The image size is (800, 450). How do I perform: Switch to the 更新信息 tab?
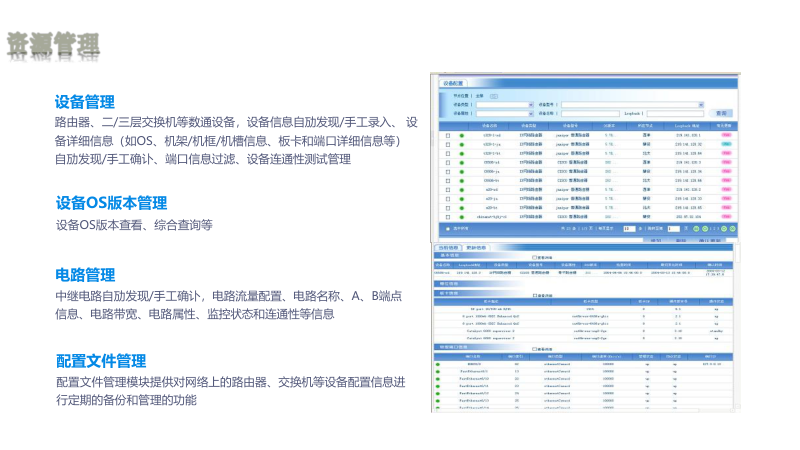[476, 248]
